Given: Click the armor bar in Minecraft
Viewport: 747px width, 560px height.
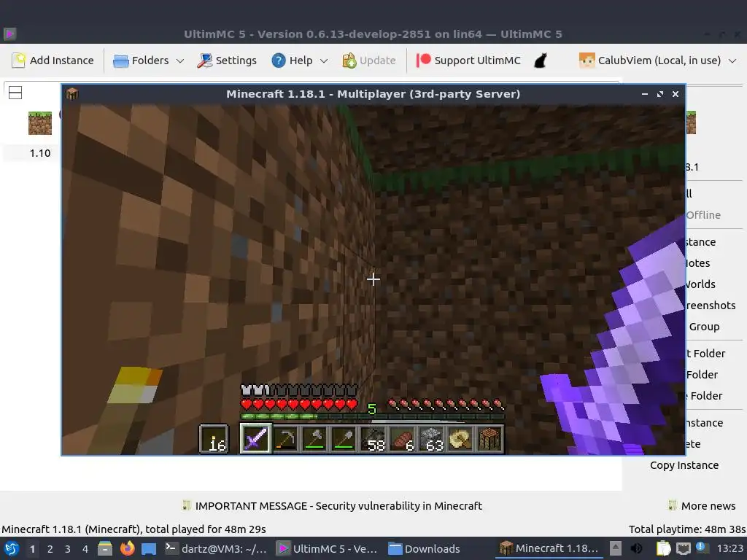Looking at the screenshot, I should tap(299, 391).
